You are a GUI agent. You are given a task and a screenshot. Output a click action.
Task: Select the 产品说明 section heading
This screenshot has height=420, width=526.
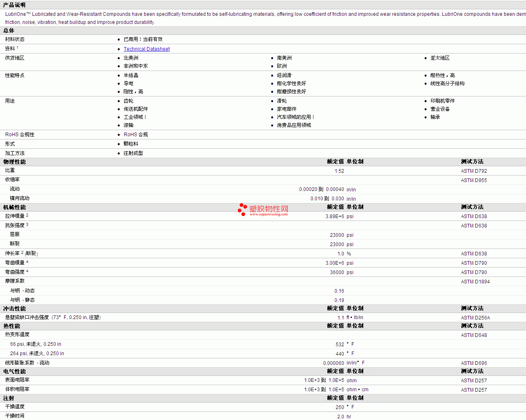[x=14, y=5]
